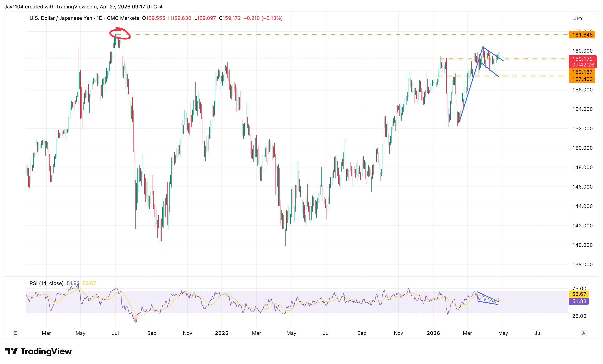
Task: Click the RSI (14, close) indicator label
Action: (46, 283)
